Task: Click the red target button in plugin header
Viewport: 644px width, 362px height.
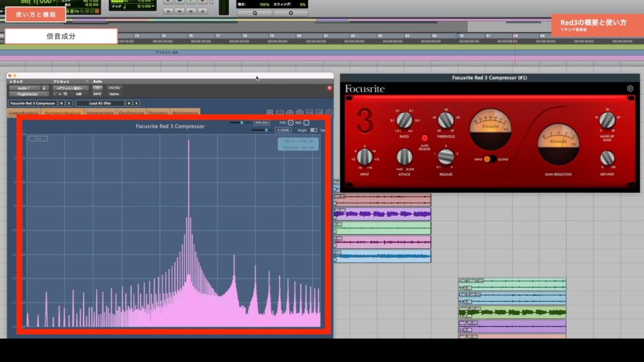Action: pos(330,88)
